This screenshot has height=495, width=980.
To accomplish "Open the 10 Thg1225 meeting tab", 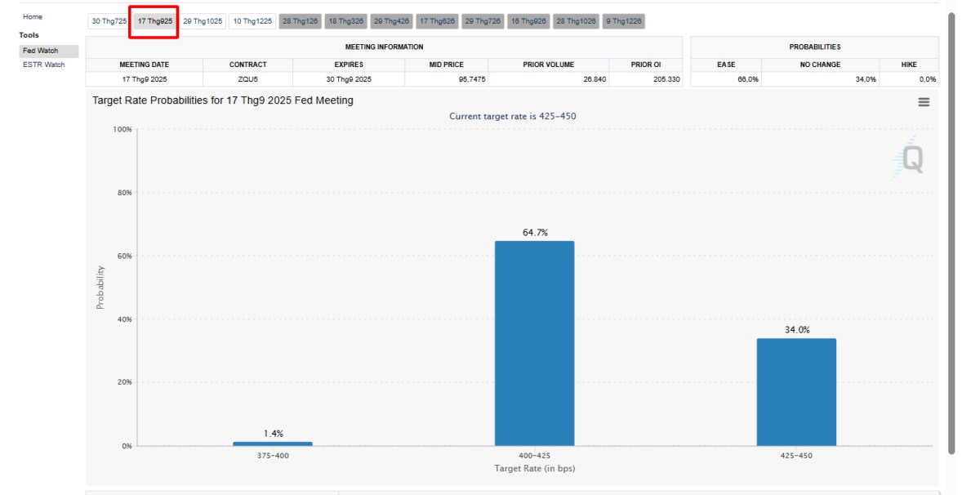I will (252, 21).
